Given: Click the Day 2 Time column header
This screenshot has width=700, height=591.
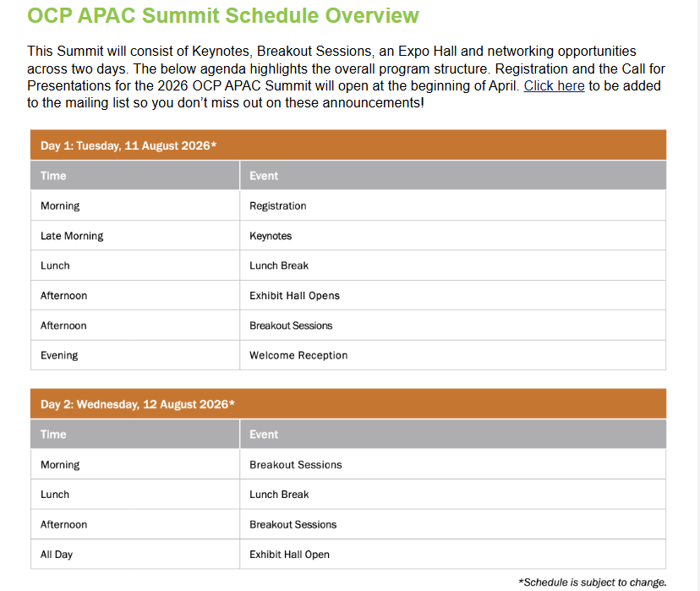Looking at the screenshot, I should coord(53,435).
